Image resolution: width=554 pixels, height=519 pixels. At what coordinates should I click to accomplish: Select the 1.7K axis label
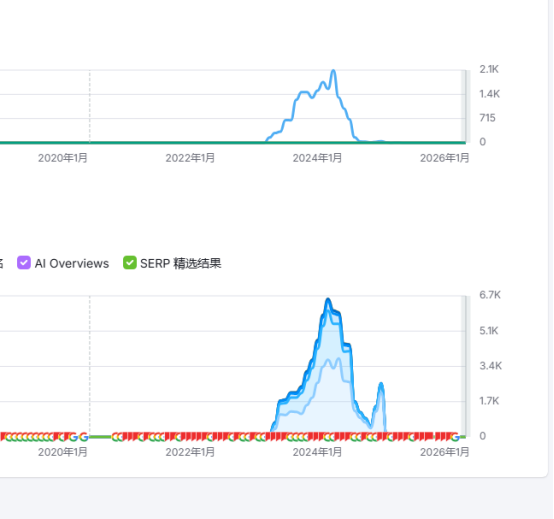coord(489,401)
